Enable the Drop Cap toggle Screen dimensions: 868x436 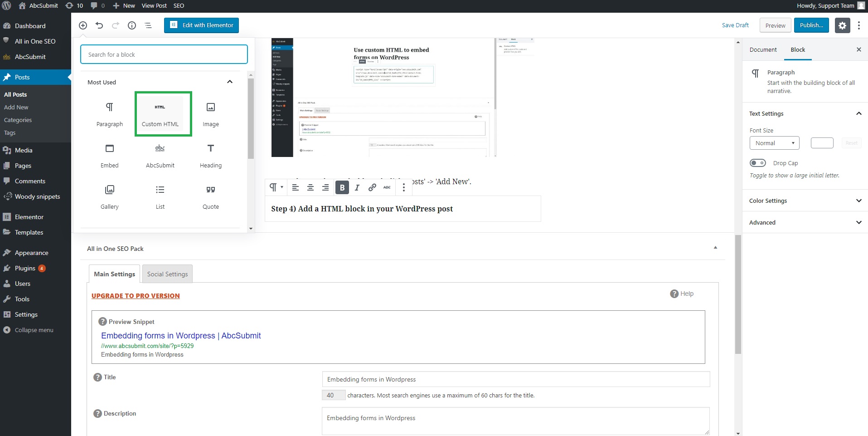pos(757,162)
